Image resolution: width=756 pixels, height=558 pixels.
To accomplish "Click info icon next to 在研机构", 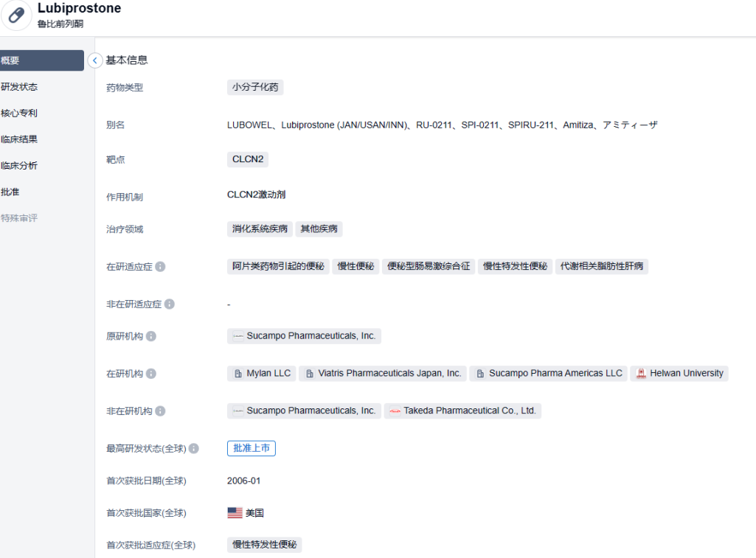I will tap(151, 374).
